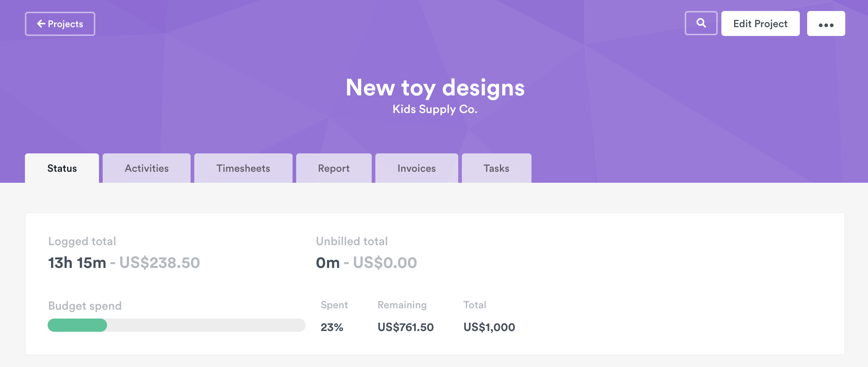Click the 0m unbilled time value

pyautogui.click(x=328, y=263)
